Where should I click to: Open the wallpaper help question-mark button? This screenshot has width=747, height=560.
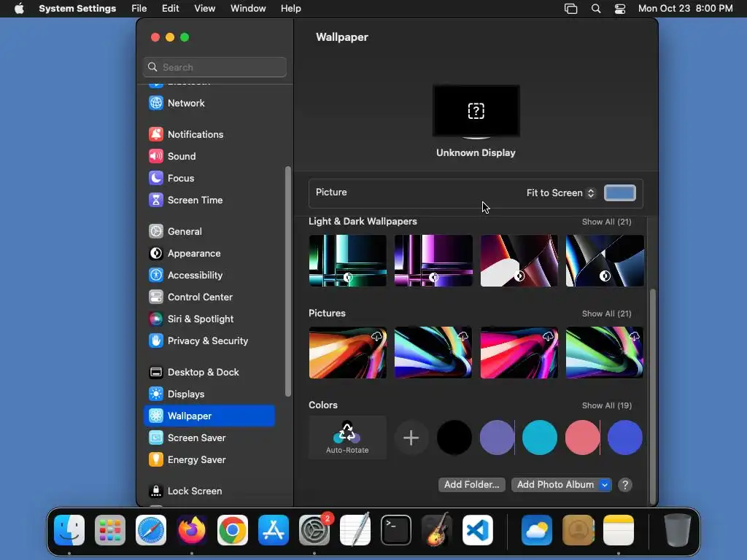click(625, 485)
